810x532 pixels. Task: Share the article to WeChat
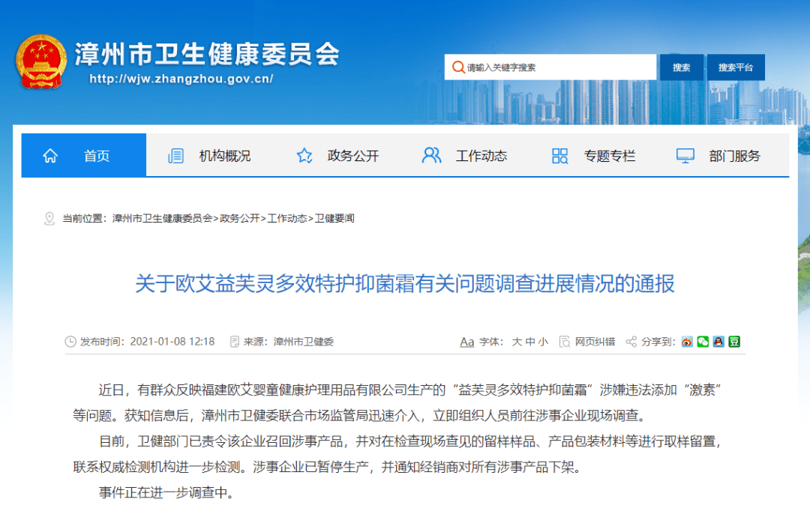point(703,341)
